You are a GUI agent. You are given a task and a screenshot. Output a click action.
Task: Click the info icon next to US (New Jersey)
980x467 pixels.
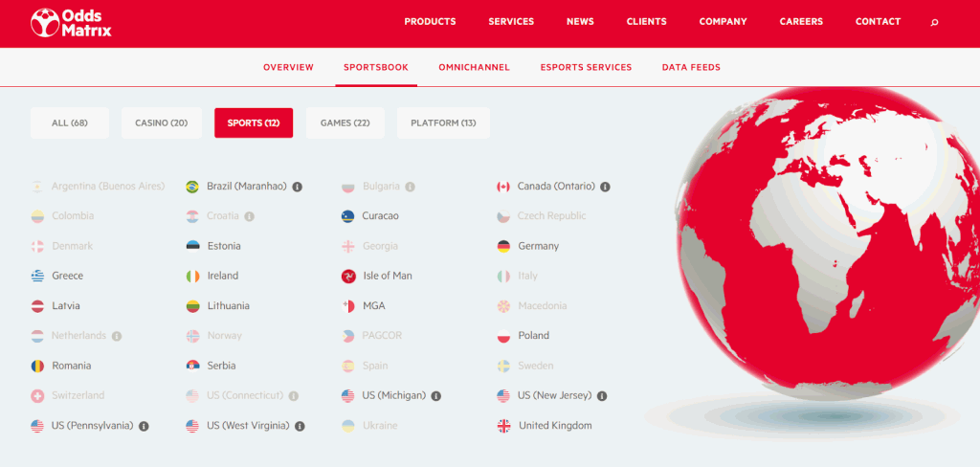tap(602, 396)
